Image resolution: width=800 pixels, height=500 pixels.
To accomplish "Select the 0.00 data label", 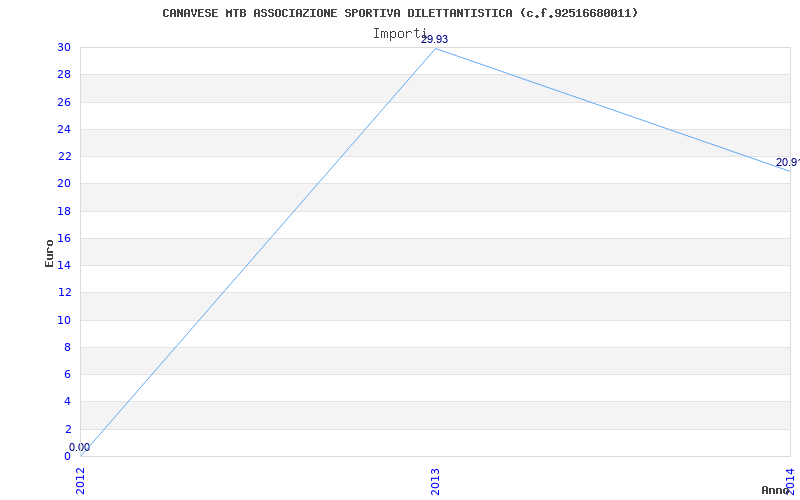I will point(79,447).
